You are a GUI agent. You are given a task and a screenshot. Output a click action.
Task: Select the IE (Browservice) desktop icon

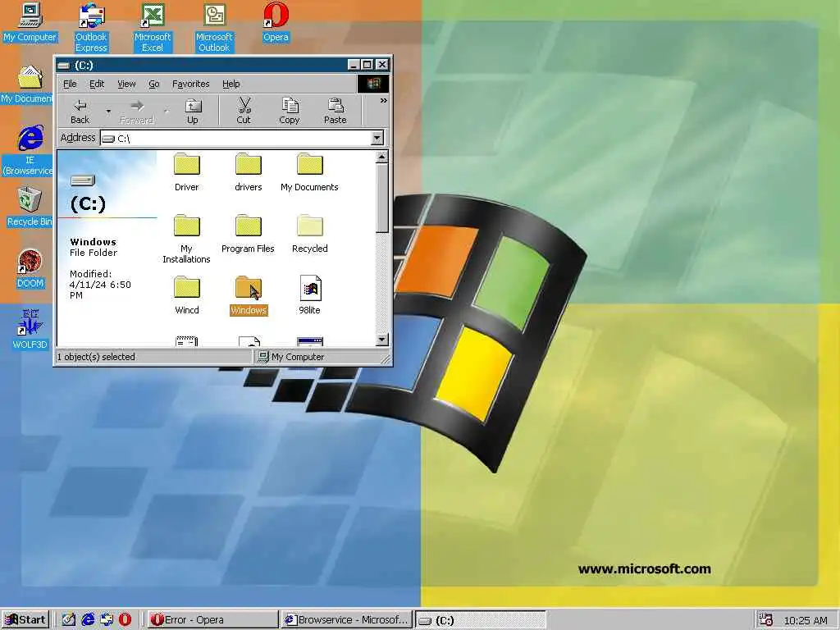(x=29, y=150)
